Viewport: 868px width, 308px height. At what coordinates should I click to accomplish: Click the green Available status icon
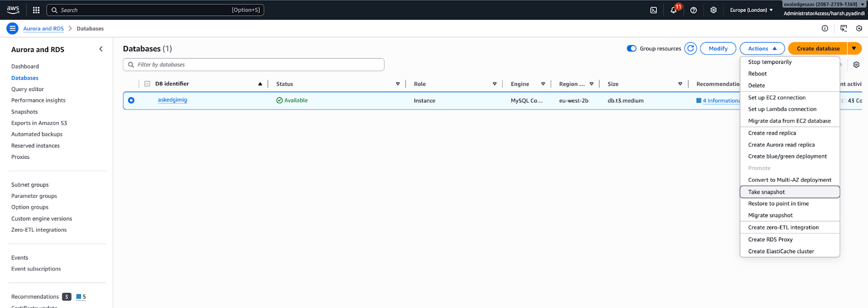[x=279, y=100]
